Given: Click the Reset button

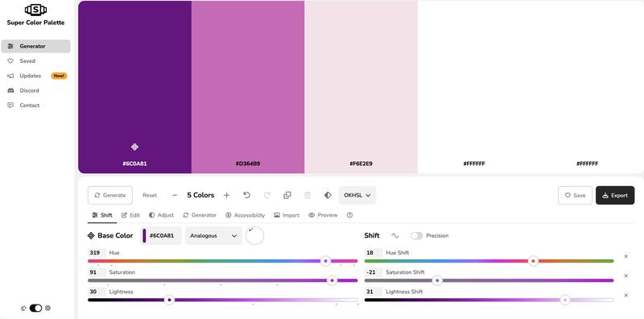Looking at the screenshot, I should tap(150, 195).
